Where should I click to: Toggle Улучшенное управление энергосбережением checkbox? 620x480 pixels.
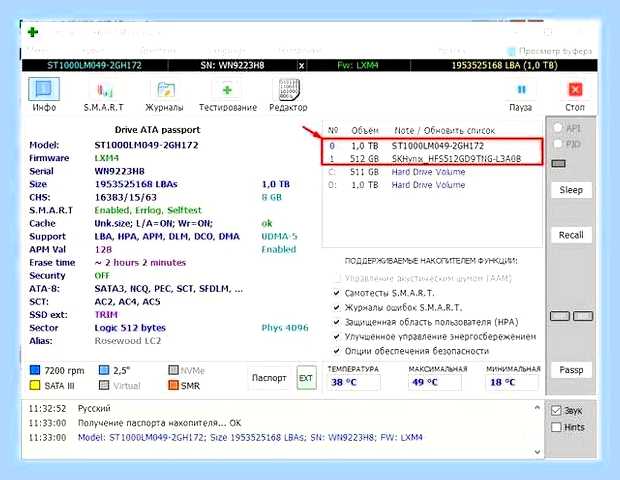(336, 336)
